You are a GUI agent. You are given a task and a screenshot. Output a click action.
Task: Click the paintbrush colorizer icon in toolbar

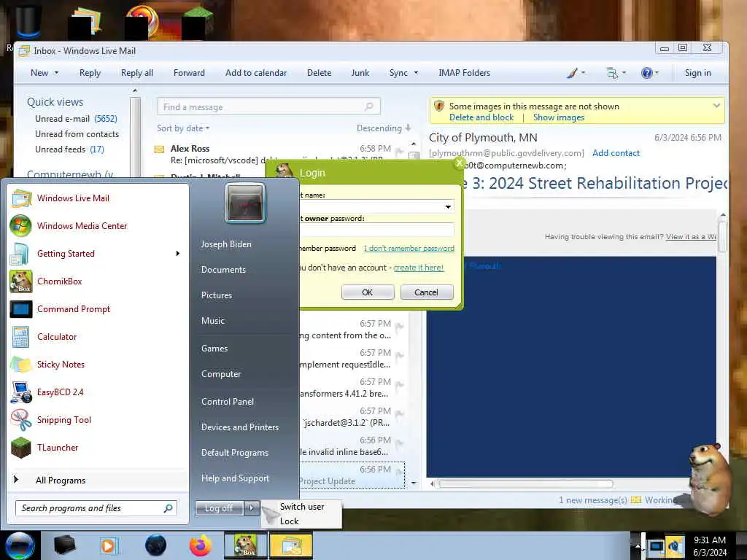tap(572, 73)
